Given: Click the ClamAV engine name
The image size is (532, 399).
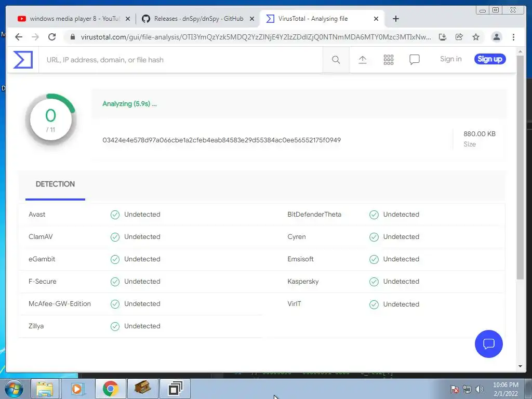Looking at the screenshot, I should (41, 237).
